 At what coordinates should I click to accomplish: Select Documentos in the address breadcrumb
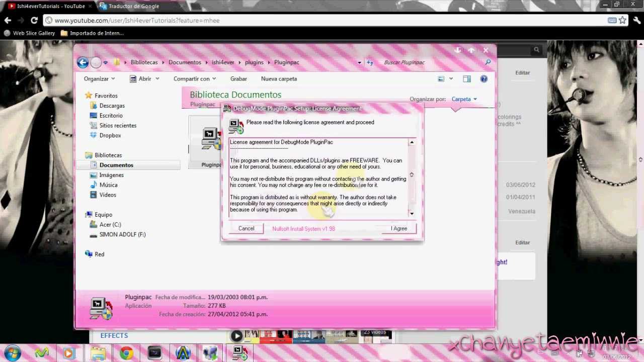point(185,62)
